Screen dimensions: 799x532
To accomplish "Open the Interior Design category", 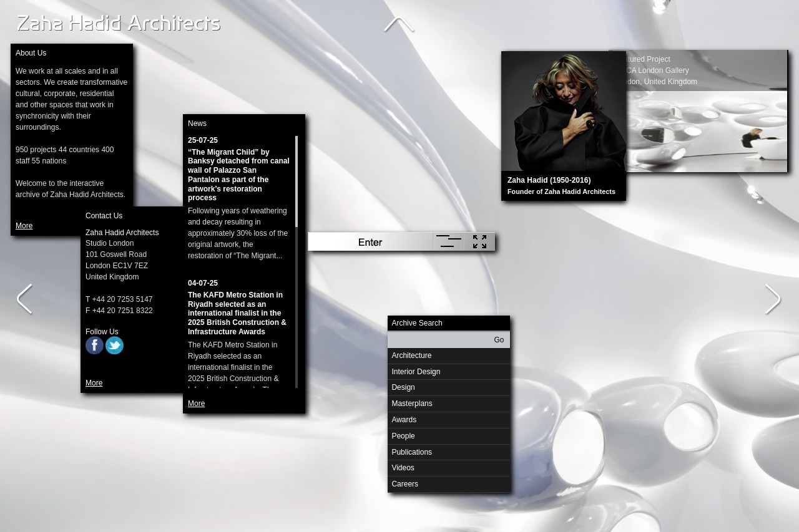I will 449,372.
